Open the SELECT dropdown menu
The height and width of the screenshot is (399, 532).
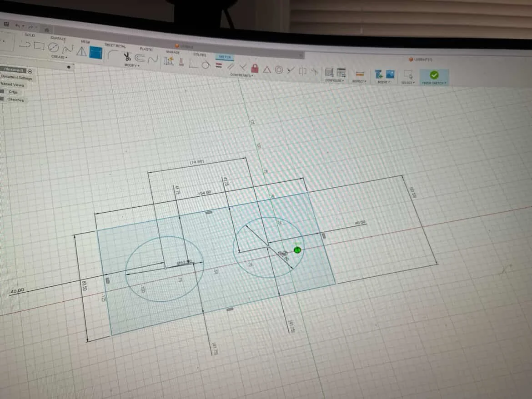pos(408,83)
